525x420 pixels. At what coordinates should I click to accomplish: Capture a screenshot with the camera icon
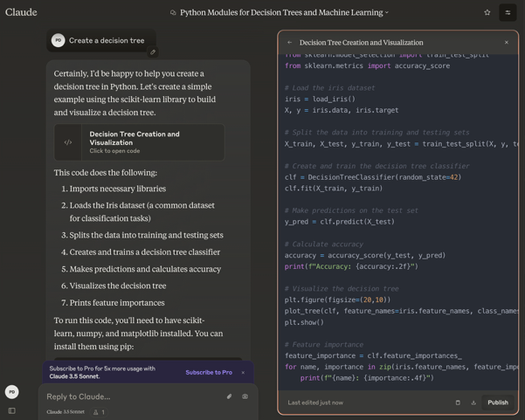click(x=245, y=396)
